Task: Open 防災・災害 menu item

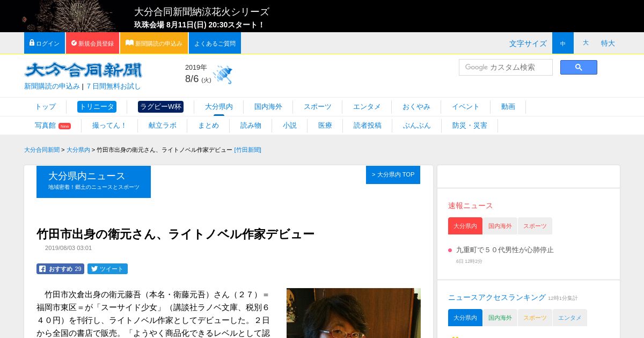Action: pos(470,126)
